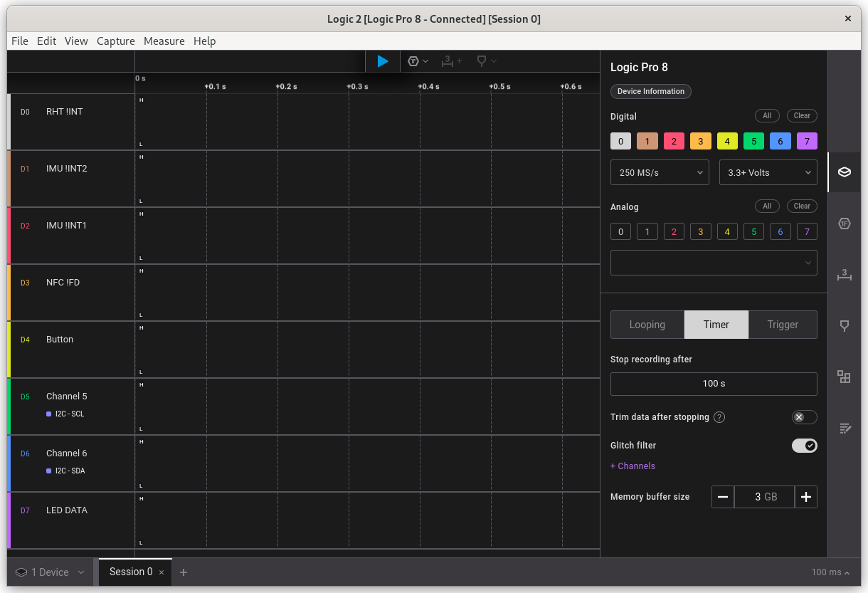
Task: Open the Extensions panel icon
Action: pos(845,377)
